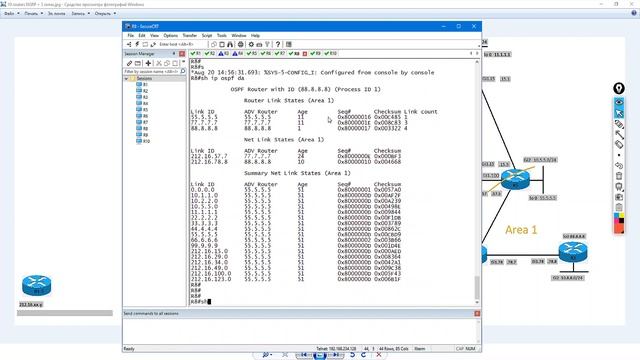The height and width of the screenshot is (360, 640).
Task: Click the link icon in Session Manager toolbar
Action: [x=129, y=63]
